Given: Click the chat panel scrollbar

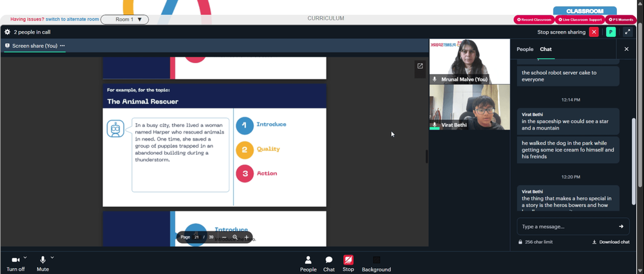Looking at the screenshot, I should coord(634,161).
